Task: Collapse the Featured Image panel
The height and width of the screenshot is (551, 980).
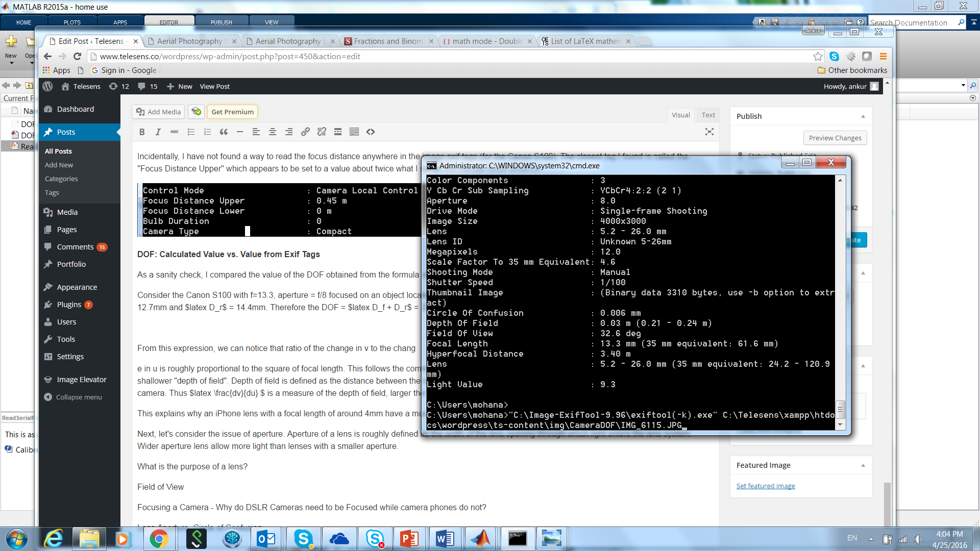Action: coord(863,465)
